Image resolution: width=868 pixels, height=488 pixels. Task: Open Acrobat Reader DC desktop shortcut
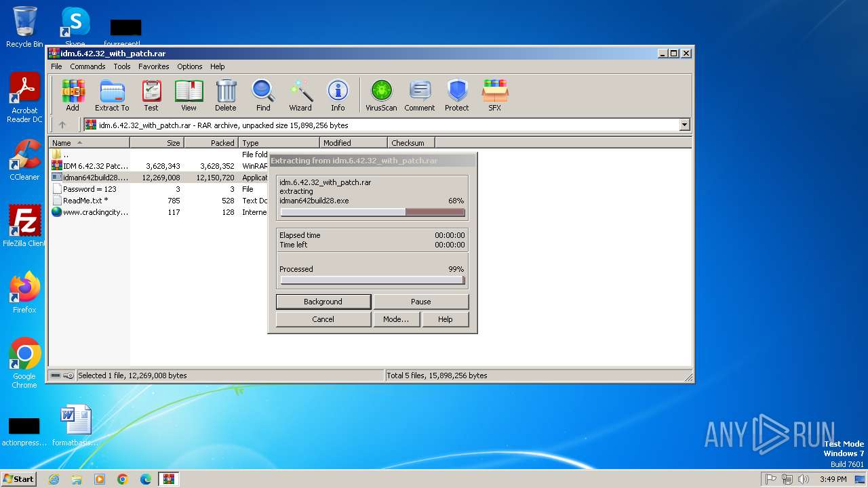[24, 98]
